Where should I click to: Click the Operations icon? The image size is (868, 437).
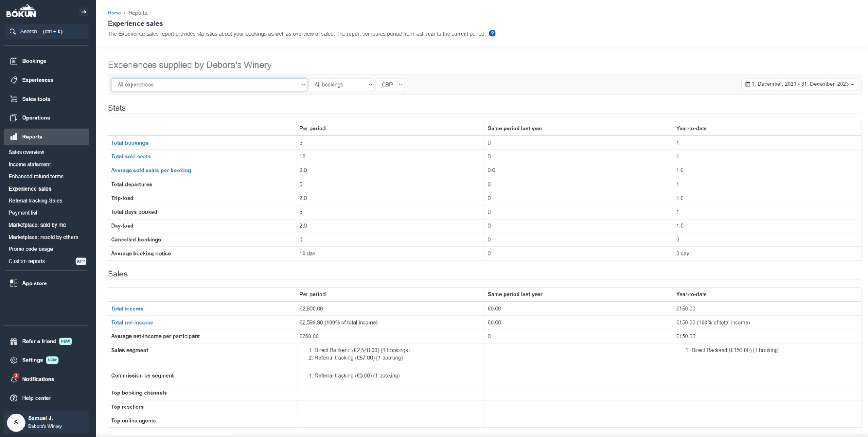(x=14, y=117)
